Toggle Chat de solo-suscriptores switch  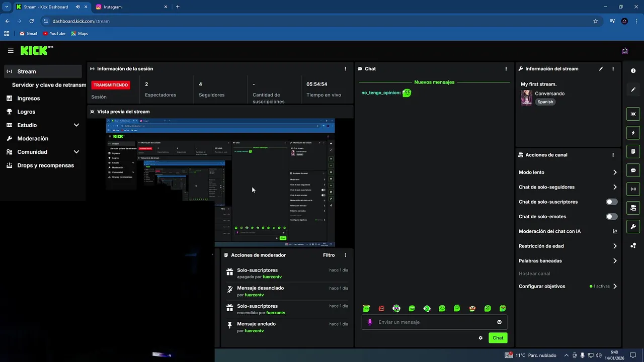point(612,202)
